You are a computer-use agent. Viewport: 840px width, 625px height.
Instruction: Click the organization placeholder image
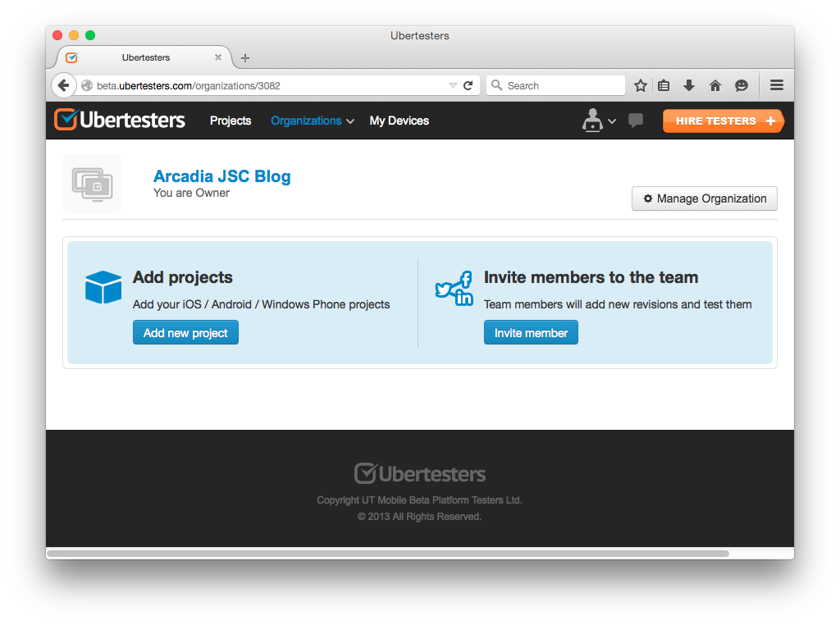(92, 184)
